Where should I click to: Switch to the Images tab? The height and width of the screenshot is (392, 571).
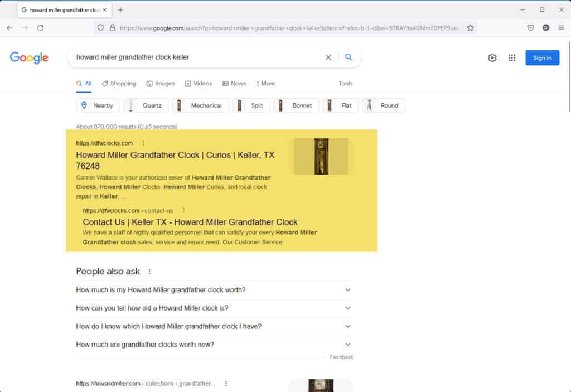point(161,84)
